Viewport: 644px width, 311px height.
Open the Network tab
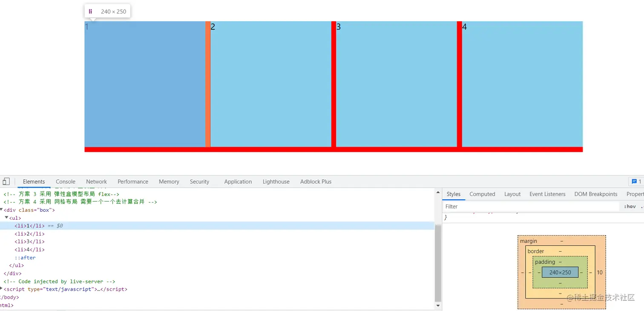click(96, 181)
